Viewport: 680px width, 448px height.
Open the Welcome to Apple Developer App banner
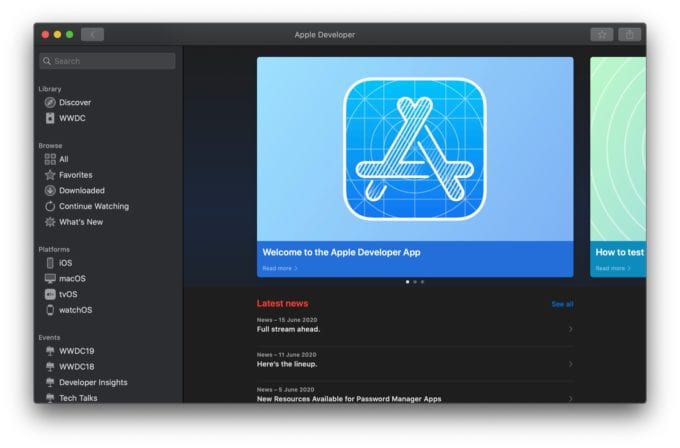[415, 167]
